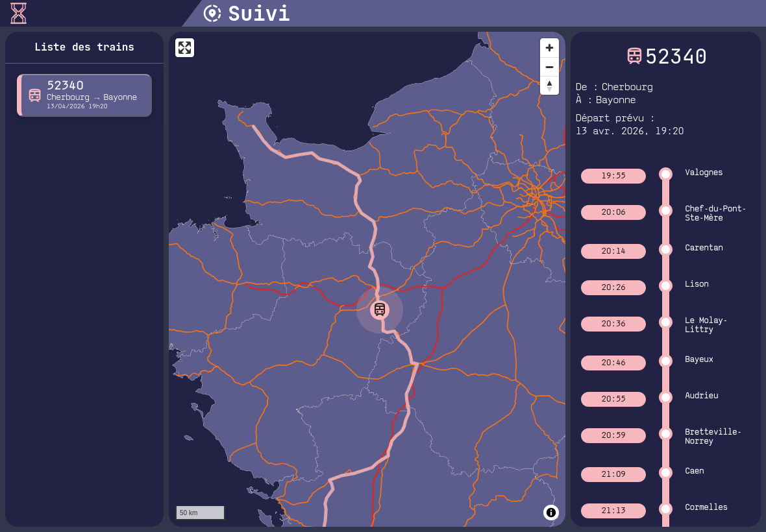Click the 21:09 time badge for Caen
766x532 pixels.
click(613, 474)
